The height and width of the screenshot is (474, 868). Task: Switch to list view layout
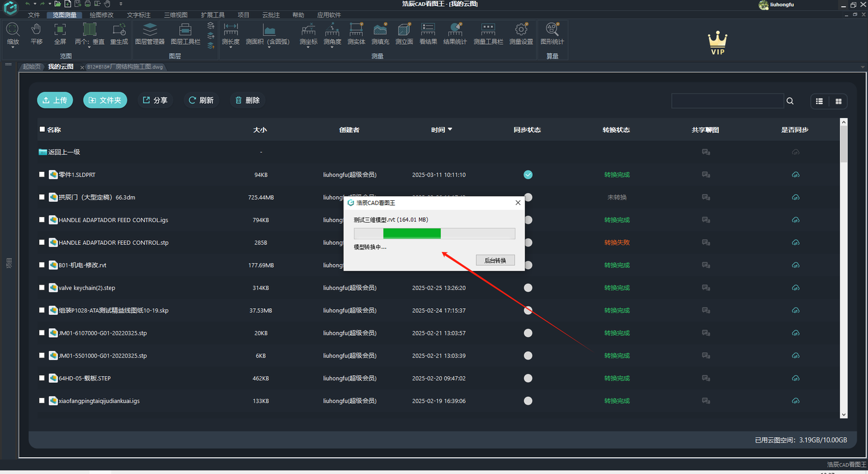coord(819,101)
